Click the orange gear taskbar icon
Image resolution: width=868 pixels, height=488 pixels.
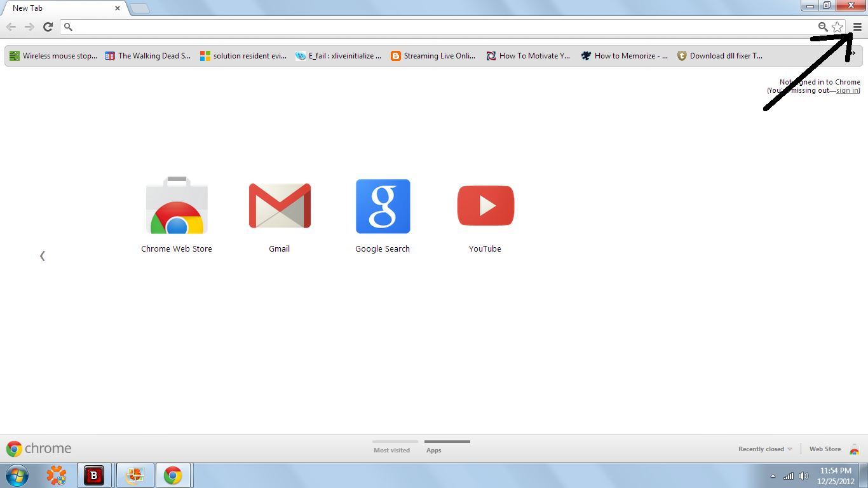coord(57,475)
